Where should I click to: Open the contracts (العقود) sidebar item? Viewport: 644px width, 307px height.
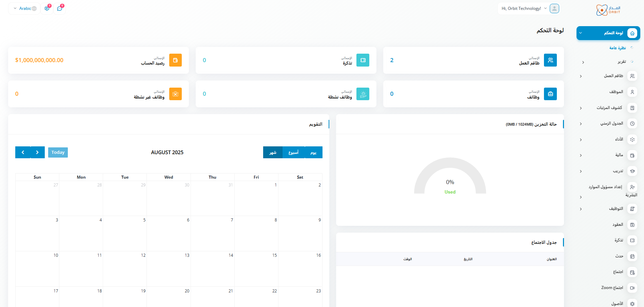click(618, 224)
